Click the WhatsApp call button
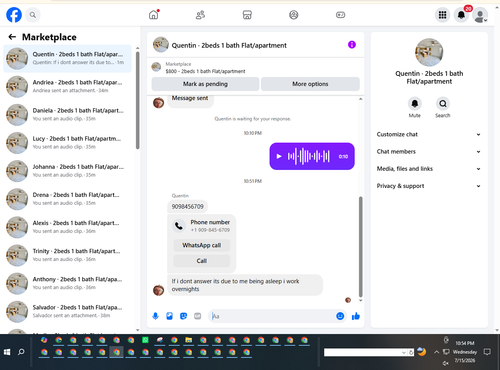 coord(202,245)
